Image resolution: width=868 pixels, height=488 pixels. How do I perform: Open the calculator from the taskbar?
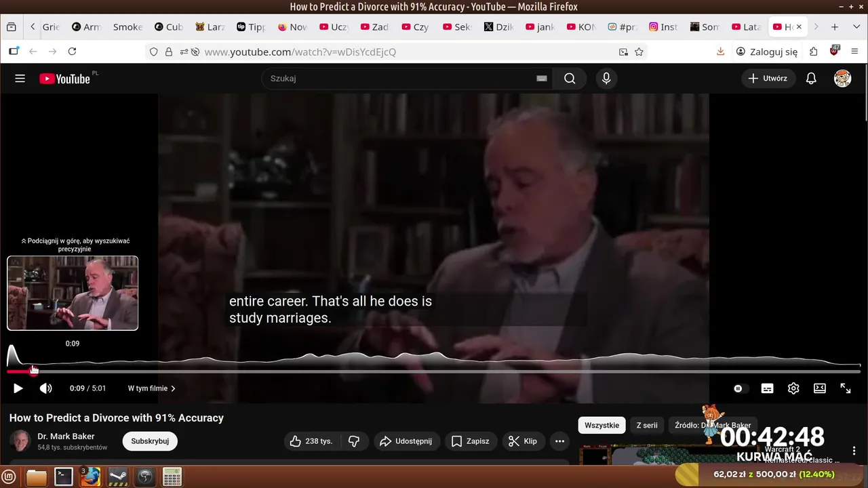click(172, 477)
